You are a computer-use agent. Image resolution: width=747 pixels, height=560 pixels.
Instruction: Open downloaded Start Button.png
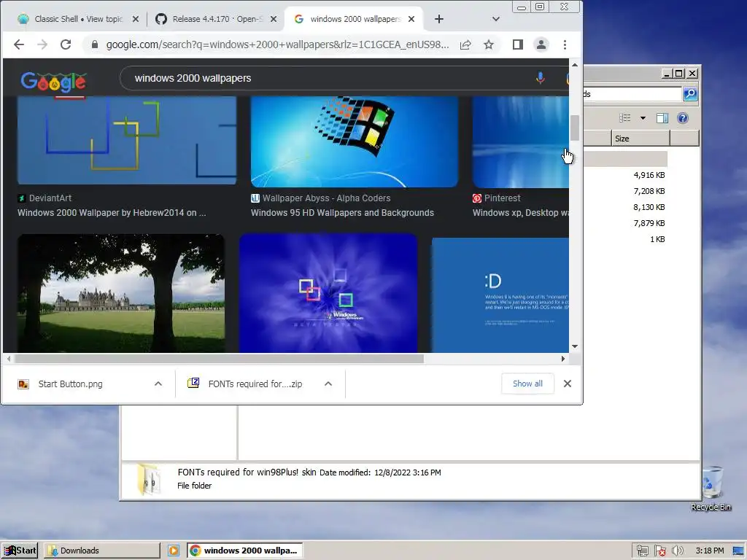(x=70, y=384)
